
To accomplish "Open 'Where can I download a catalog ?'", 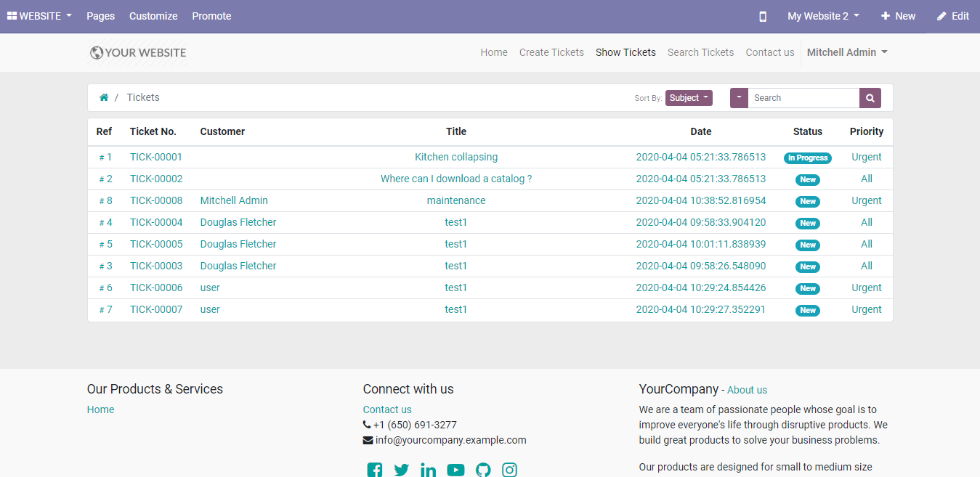I will pos(456,179).
